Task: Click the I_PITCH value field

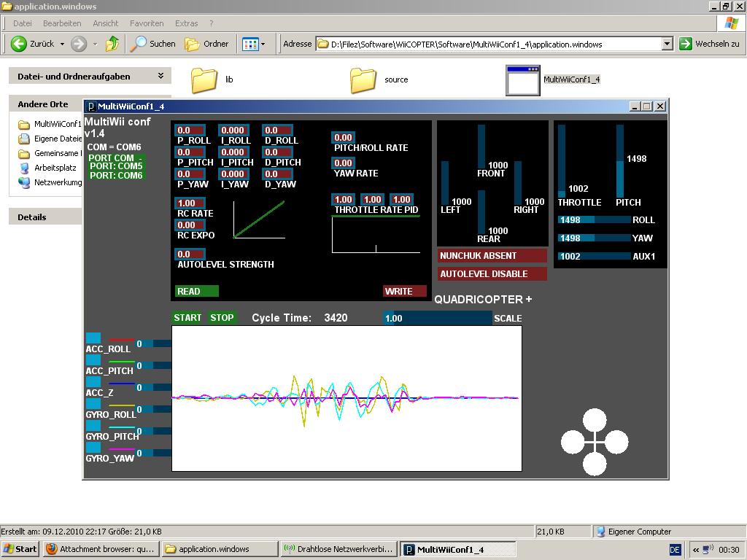Action: pyautogui.click(x=233, y=152)
